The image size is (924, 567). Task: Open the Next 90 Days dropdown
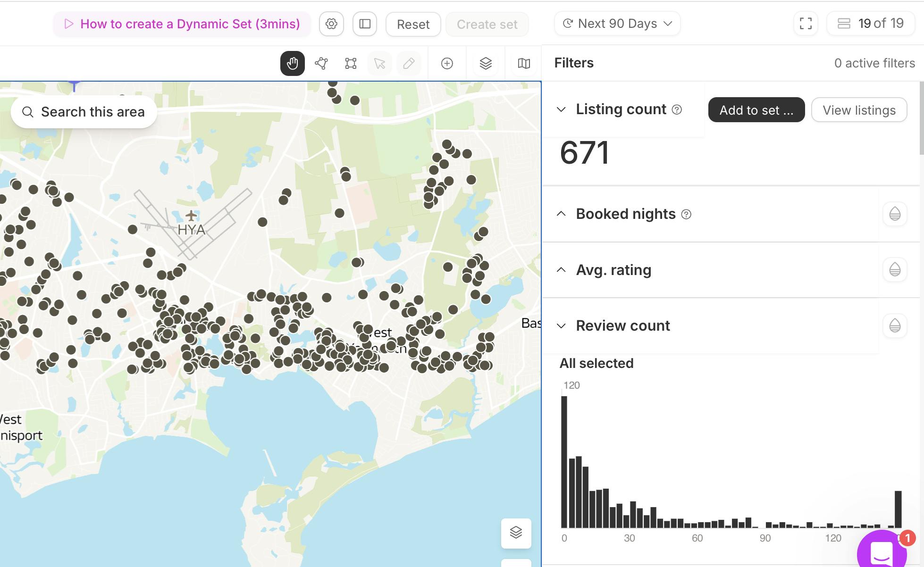(617, 24)
